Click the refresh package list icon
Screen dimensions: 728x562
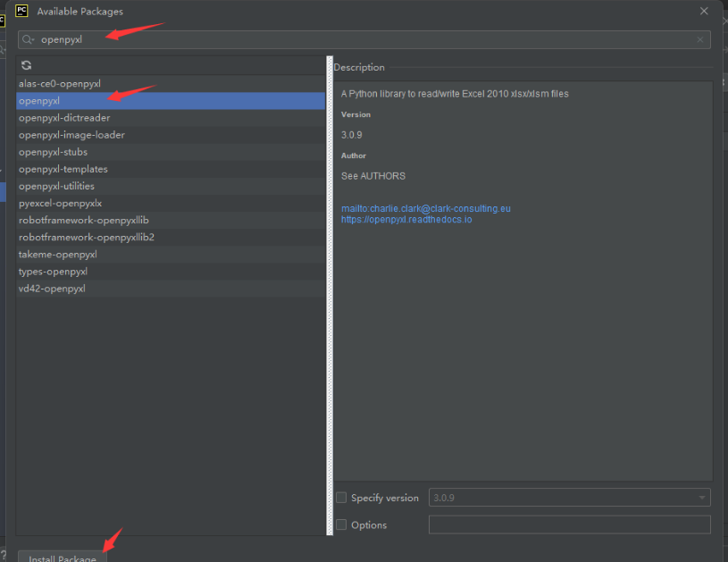[x=27, y=65]
